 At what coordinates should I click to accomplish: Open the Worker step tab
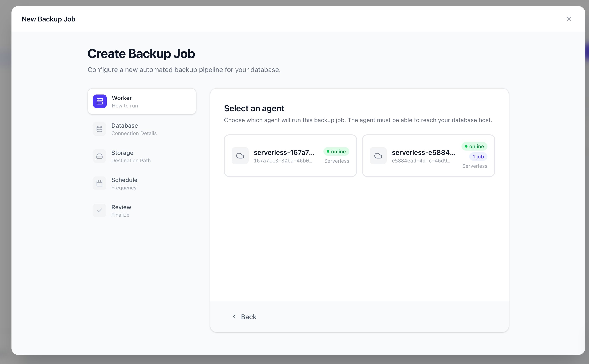coord(142,101)
